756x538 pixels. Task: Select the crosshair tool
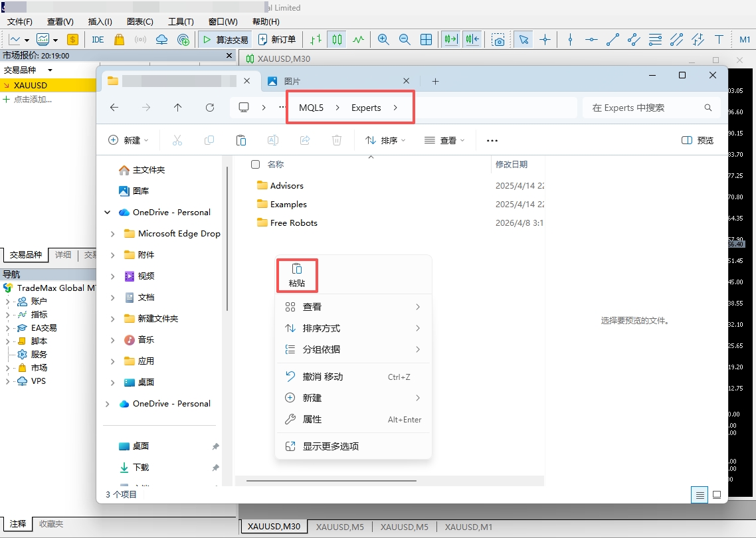pos(545,40)
